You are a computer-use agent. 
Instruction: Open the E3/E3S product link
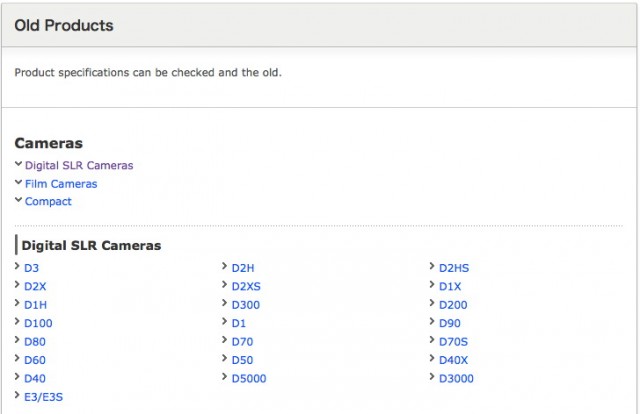pyautogui.click(x=43, y=397)
